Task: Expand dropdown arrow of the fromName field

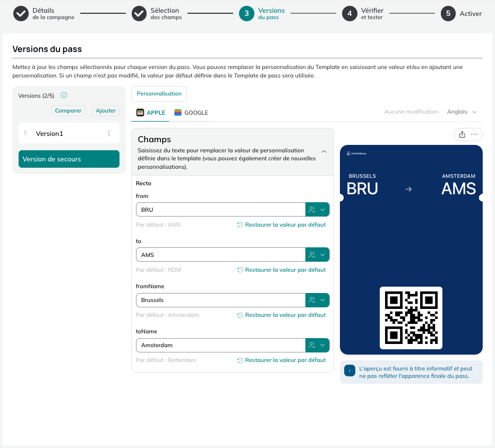Action: [322, 300]
